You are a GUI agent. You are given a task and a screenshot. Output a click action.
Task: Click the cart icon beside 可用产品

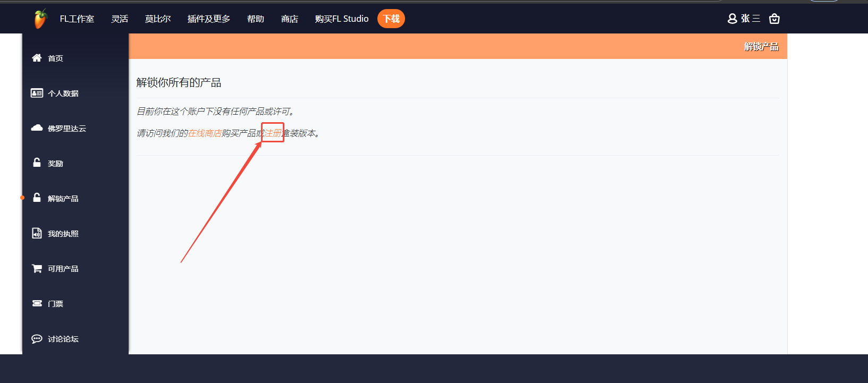pos(37,268)
